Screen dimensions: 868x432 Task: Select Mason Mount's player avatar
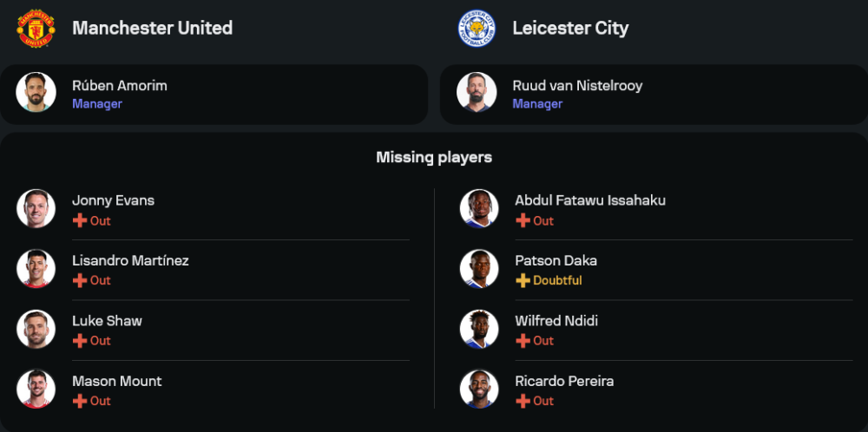(36, 389)
